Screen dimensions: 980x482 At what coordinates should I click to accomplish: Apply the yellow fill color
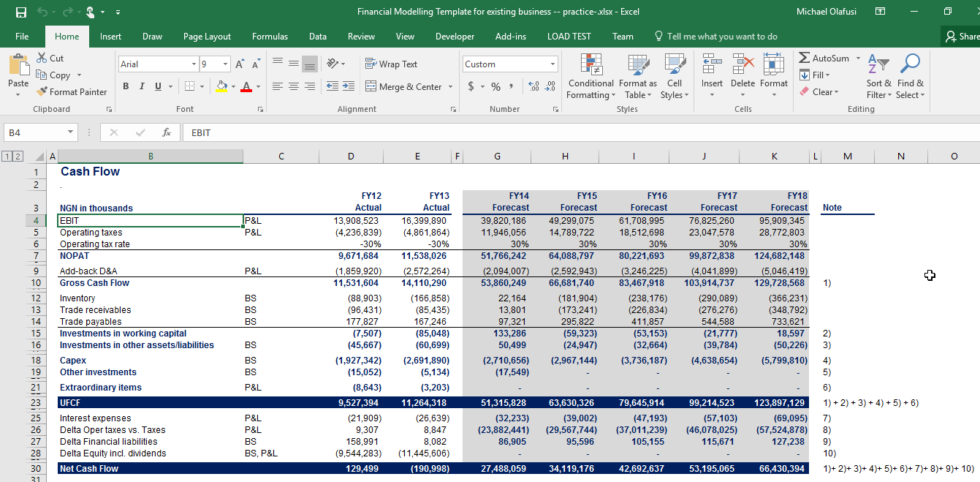pyautogui.click(x=222, y=86)
